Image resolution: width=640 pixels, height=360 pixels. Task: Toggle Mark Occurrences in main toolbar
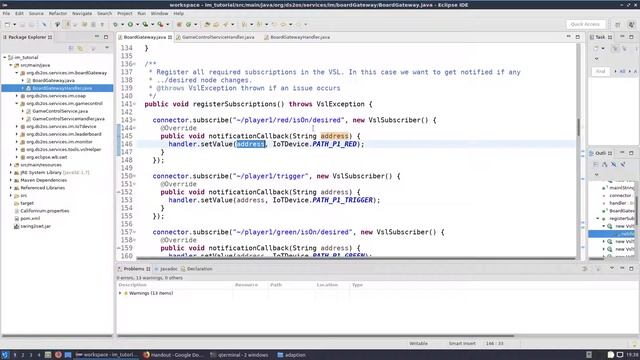67,24
